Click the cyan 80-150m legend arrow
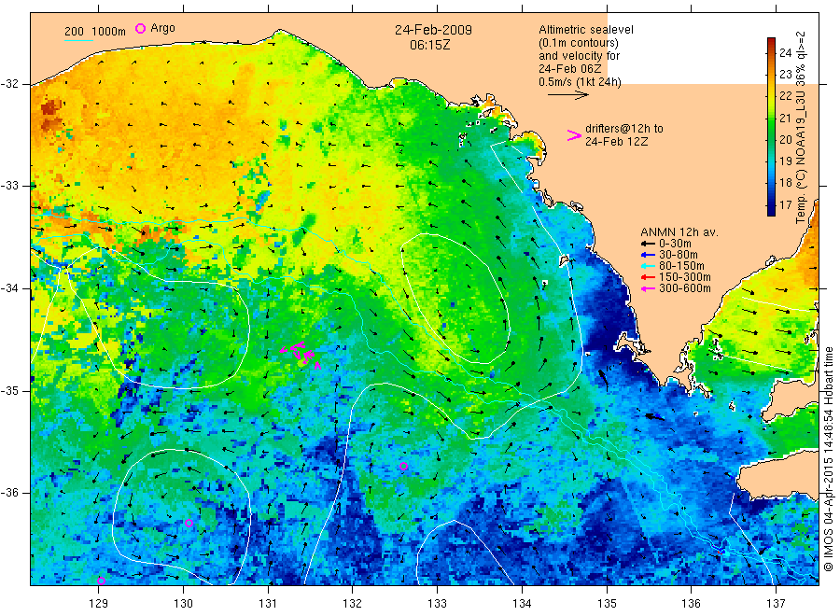This screenshot has width=840, height=616. 649,266
